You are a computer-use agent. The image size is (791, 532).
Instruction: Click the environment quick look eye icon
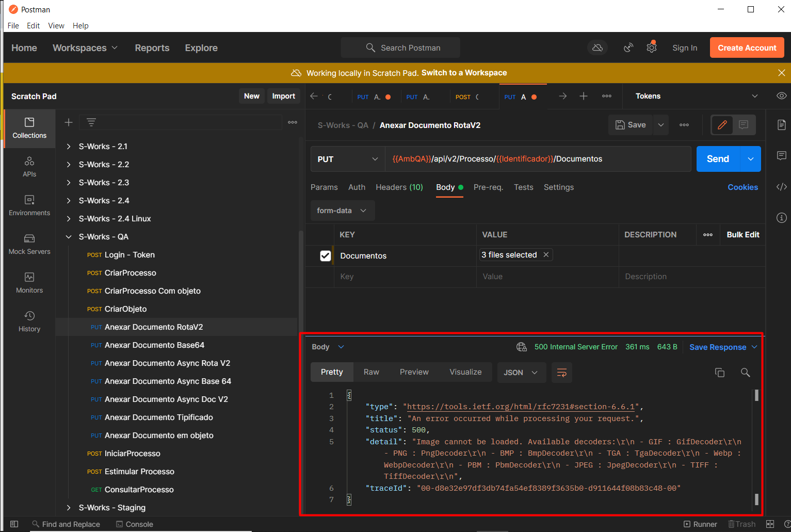[782, 96]
